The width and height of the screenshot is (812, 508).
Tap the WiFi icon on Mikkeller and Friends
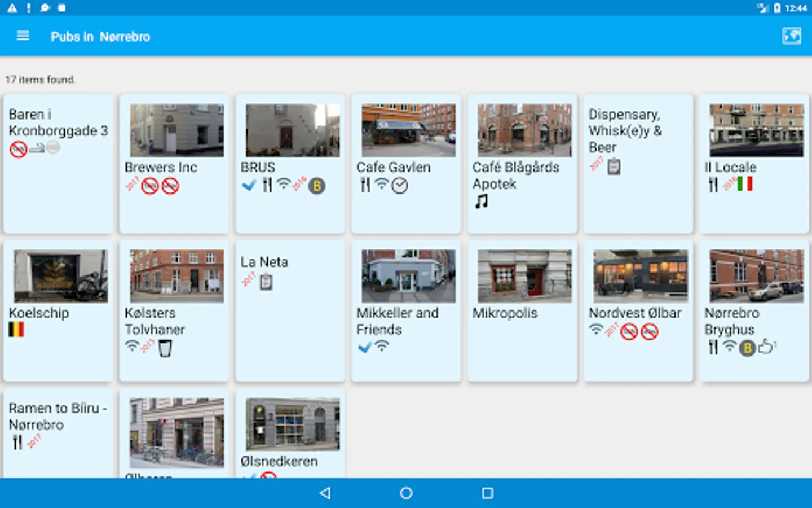pyautogui.click(x=382, y=345)
